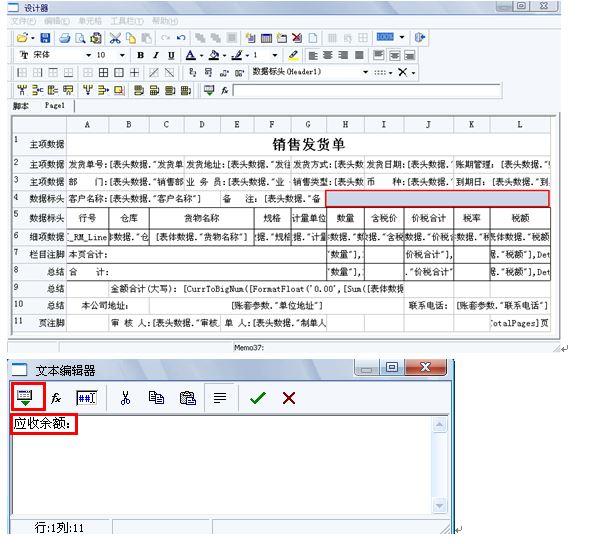The image size is (604, 544).
Task: Click the inner cross border icon
Action: pyautogui.click(x=134, y=72)
